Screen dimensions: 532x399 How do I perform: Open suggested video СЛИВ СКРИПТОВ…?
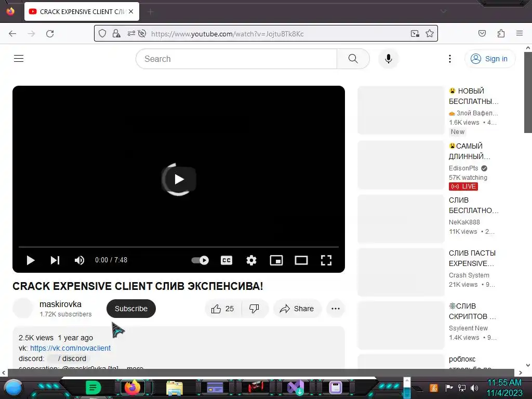click(472, 311)
